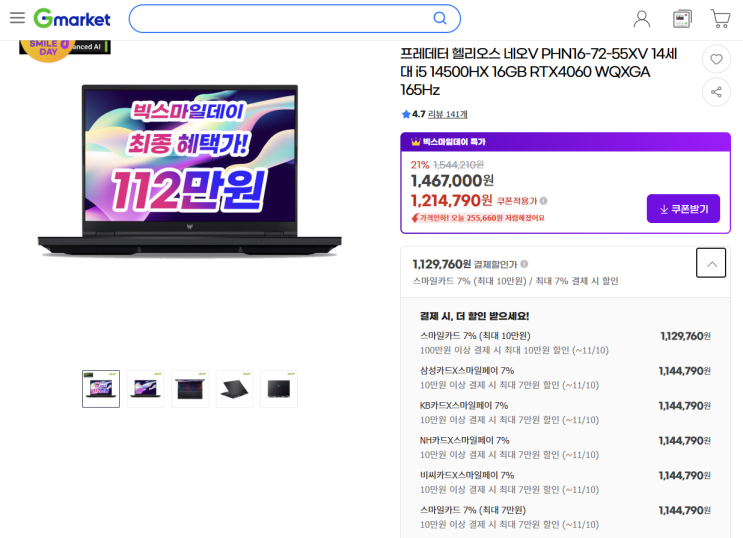Select fourth angled laptop thumbnail
The height and width of the screenshot is (538, 743).
coord(235,389)
